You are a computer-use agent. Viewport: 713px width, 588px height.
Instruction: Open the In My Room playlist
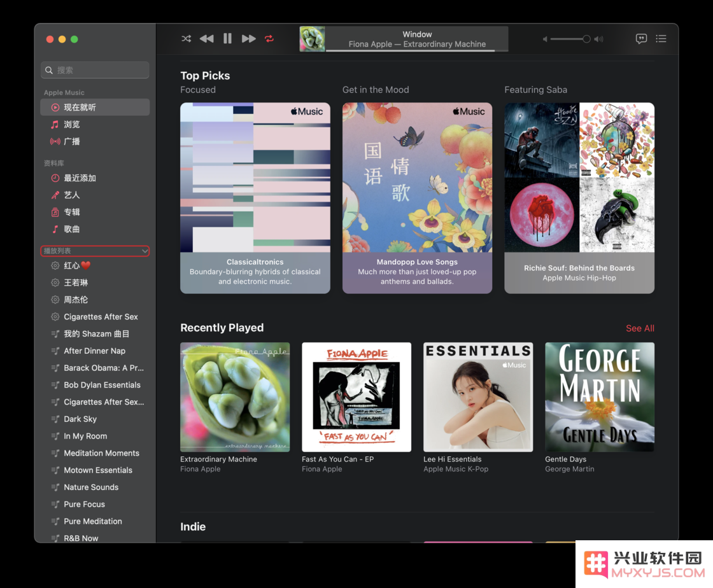point(95,437)
